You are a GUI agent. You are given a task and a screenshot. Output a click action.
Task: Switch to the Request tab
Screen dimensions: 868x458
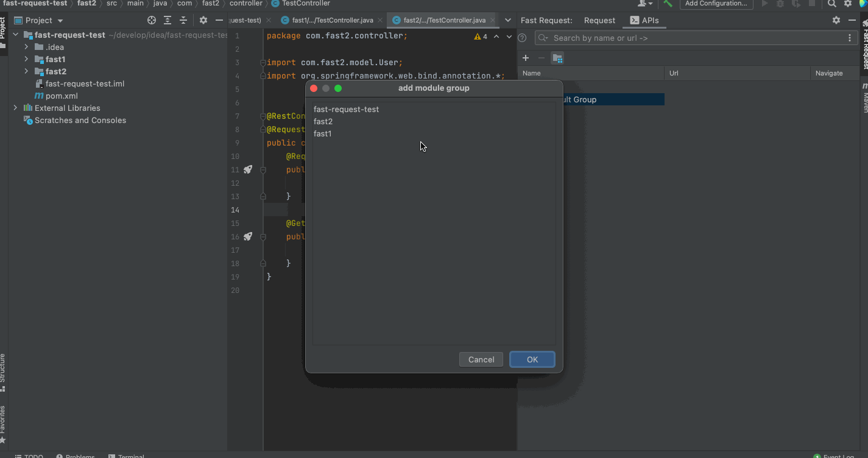click(599, 21)
